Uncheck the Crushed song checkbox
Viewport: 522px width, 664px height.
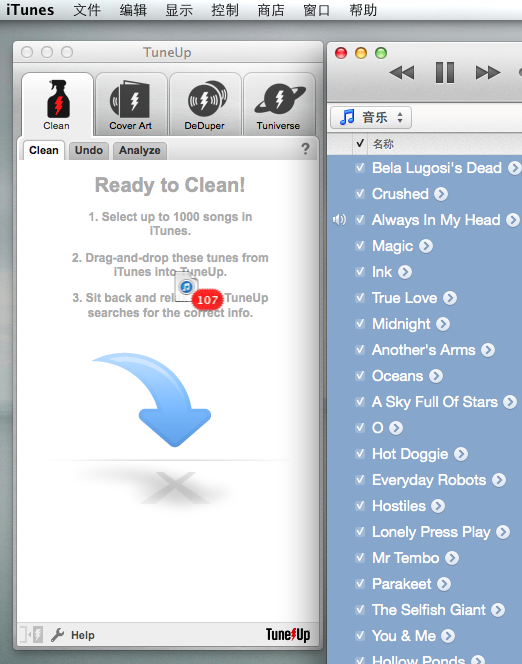coord(360,194)
